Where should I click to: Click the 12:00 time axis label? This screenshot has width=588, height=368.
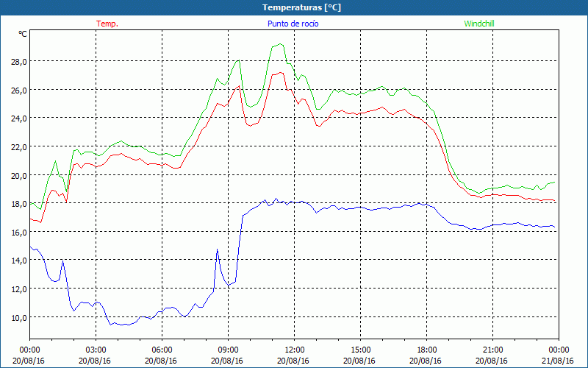(294, 350)
